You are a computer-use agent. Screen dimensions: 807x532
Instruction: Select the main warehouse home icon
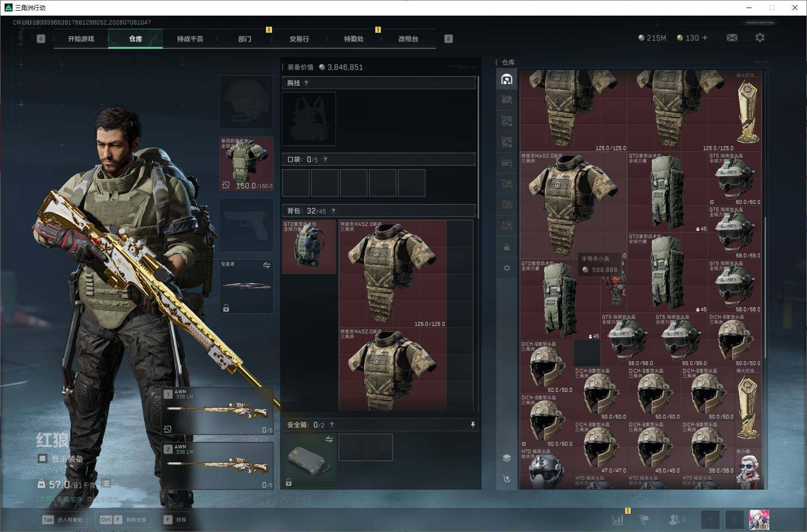click(507, 79)
